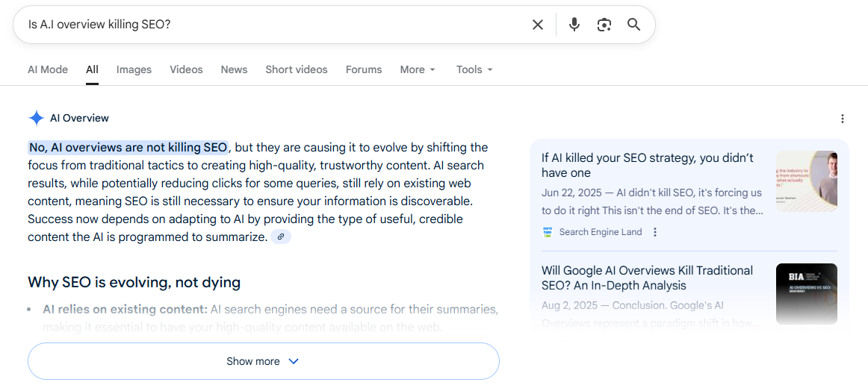Switch to the AI Mode tab

click(48, 69)
